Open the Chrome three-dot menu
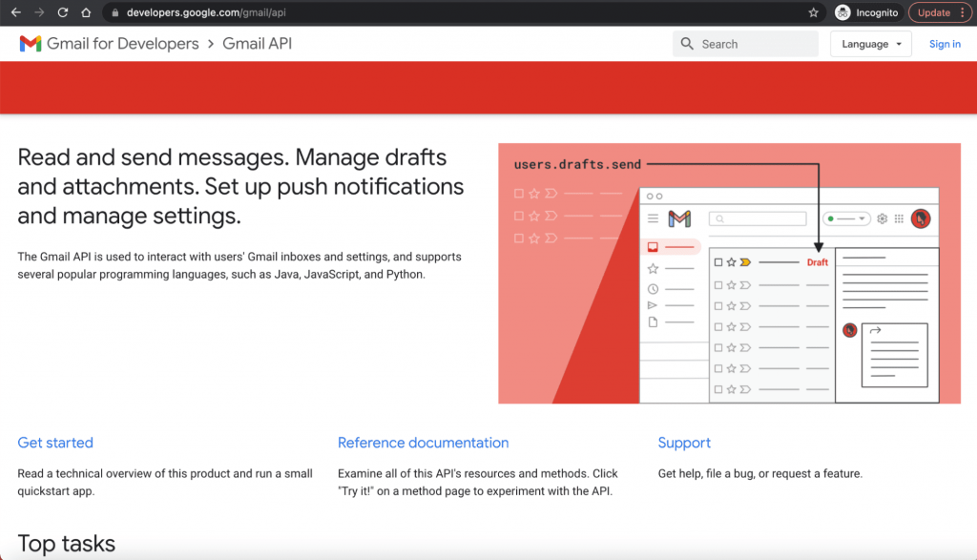The image size is (977, 560). 962,12
